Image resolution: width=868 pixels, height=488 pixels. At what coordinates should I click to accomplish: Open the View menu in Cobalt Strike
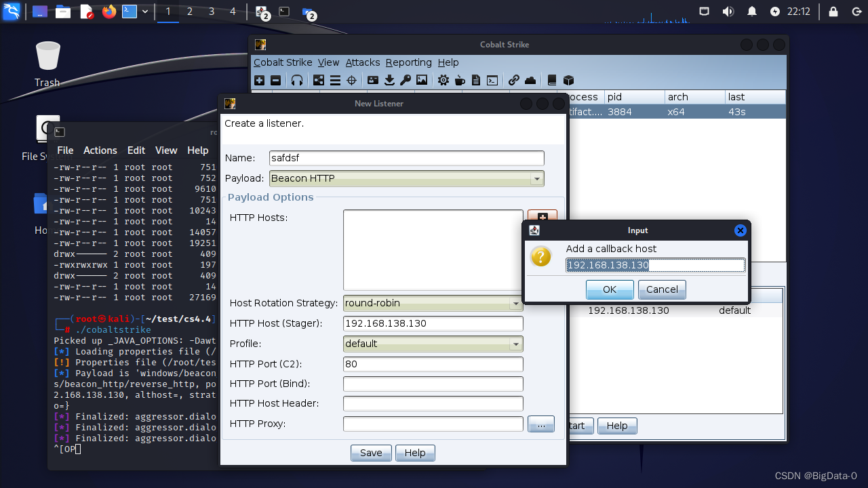click(328, 62)
